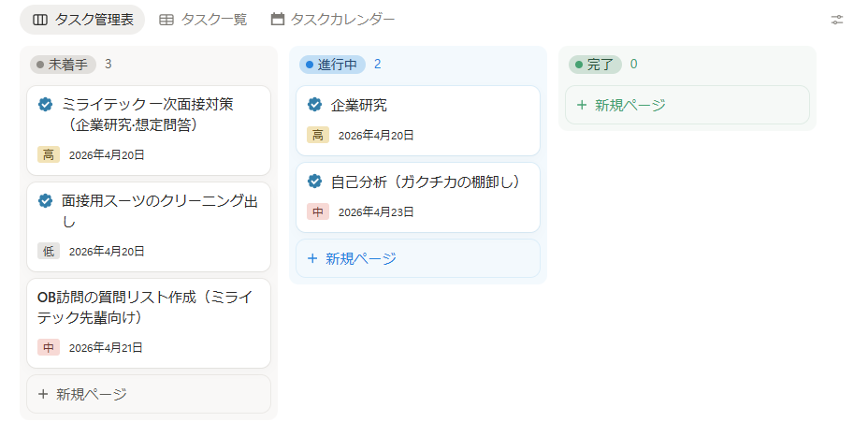Click the 2026年4月23日 date on 自己分析
Viewport: 868px width, 422px height.
pyautogui.click(x=376, y=212)
